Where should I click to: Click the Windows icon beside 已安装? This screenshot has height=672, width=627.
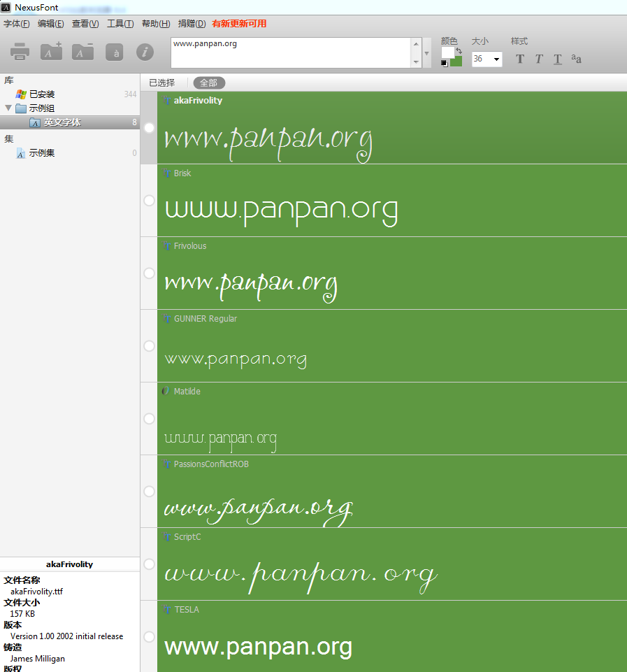(x=21, y=94)
